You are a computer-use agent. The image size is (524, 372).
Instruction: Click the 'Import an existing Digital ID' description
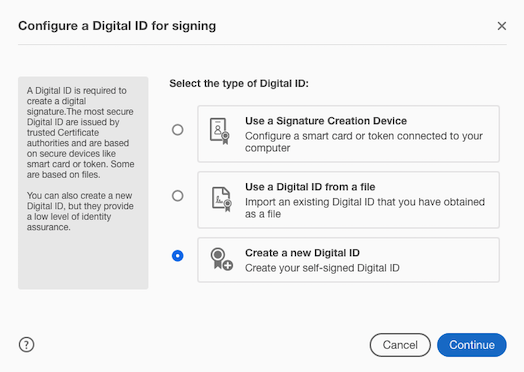point(365,208)
